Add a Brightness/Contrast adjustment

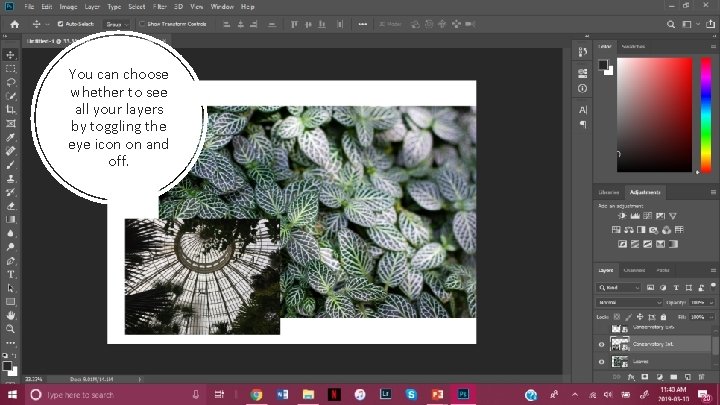(x=622, y=216)
